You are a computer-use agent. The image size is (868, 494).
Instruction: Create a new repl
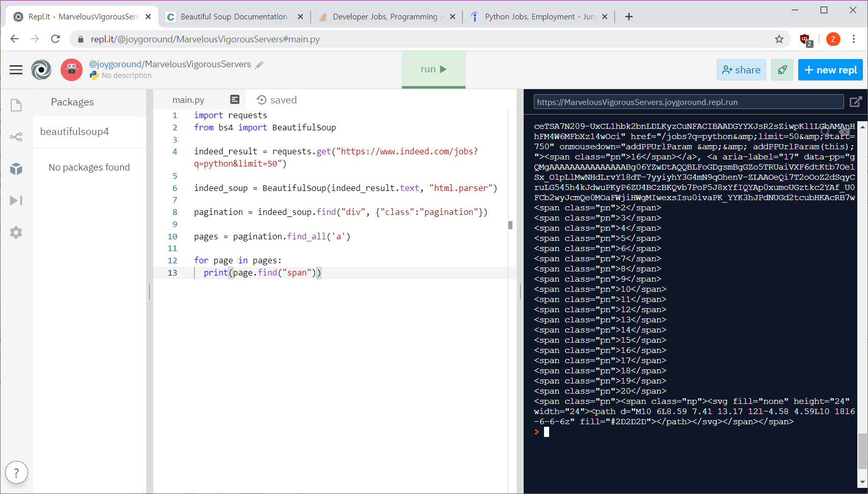(x=830, y=70)
